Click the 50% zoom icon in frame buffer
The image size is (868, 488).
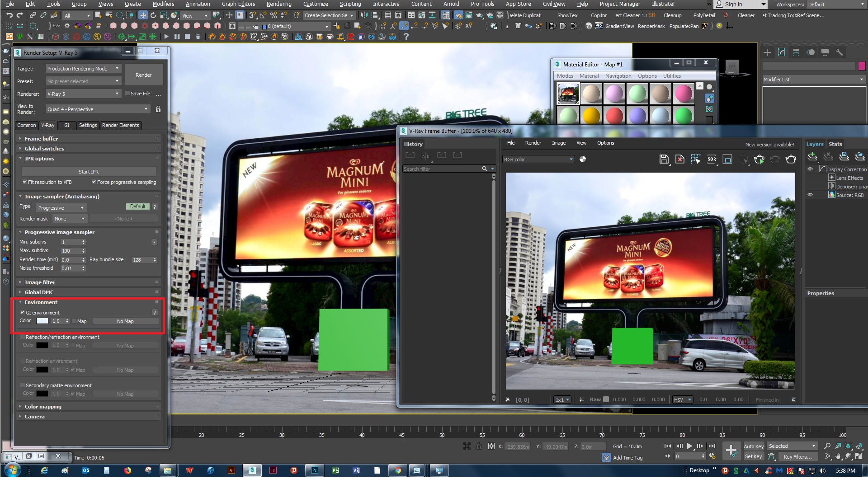pyautogui.click(x=712, y=159)
